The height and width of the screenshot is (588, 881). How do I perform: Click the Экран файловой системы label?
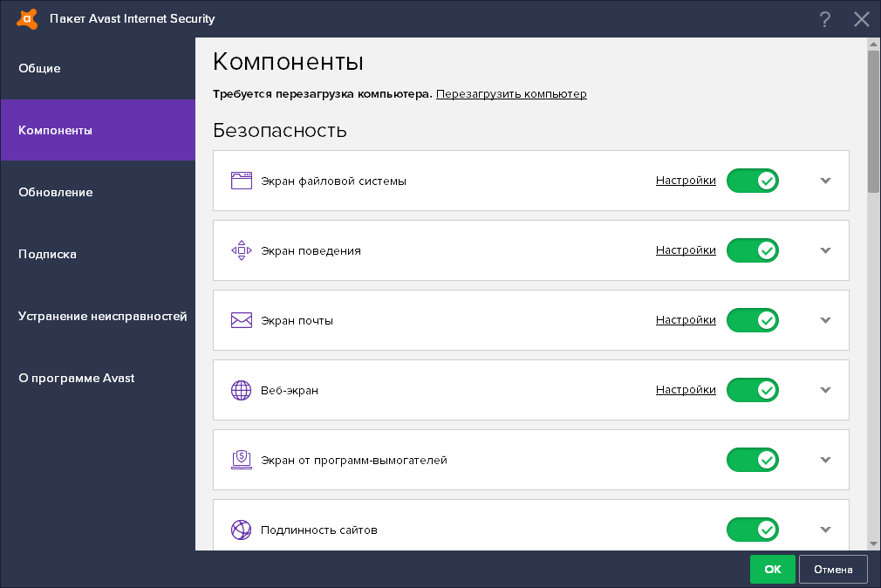333,181
